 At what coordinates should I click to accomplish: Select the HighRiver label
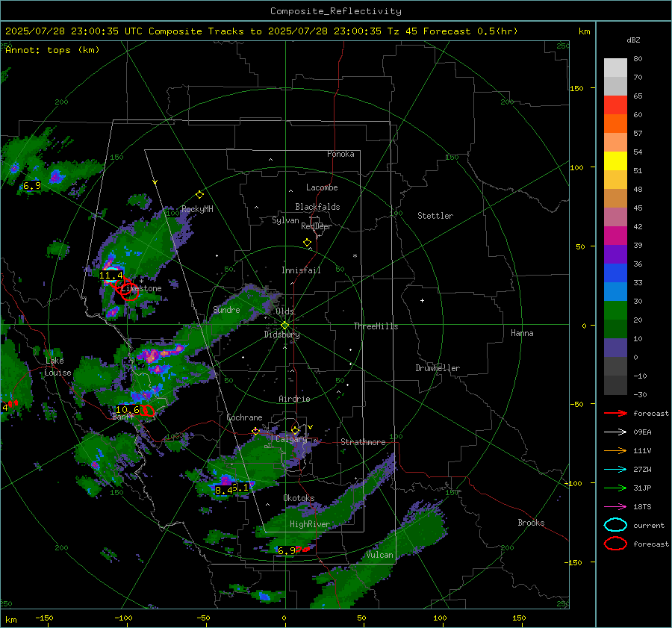point(310,524)
